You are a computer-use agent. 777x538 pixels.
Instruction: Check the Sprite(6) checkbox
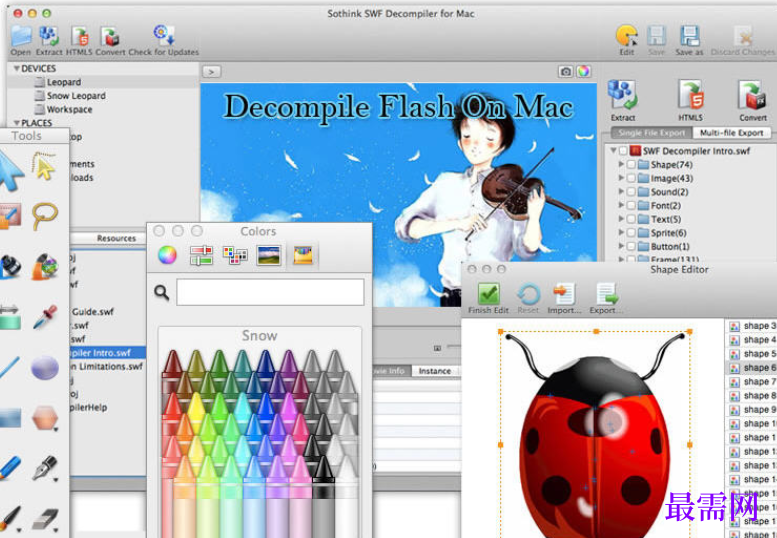tap(631, 232)
